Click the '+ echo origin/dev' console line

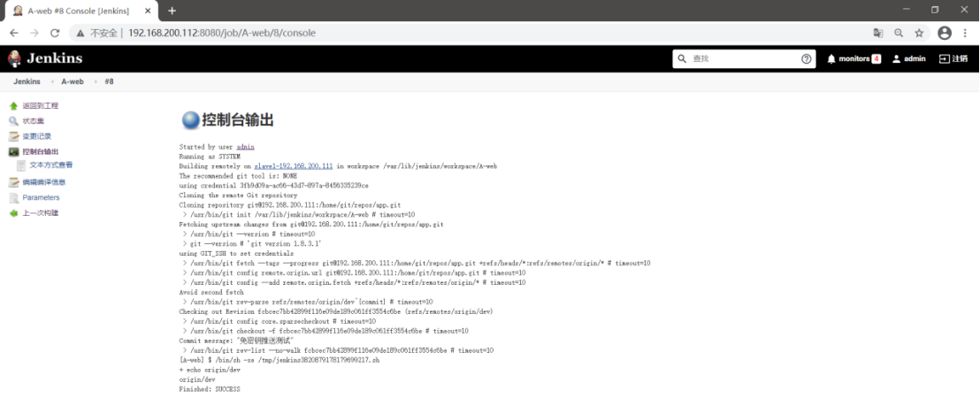pos(210,370)
